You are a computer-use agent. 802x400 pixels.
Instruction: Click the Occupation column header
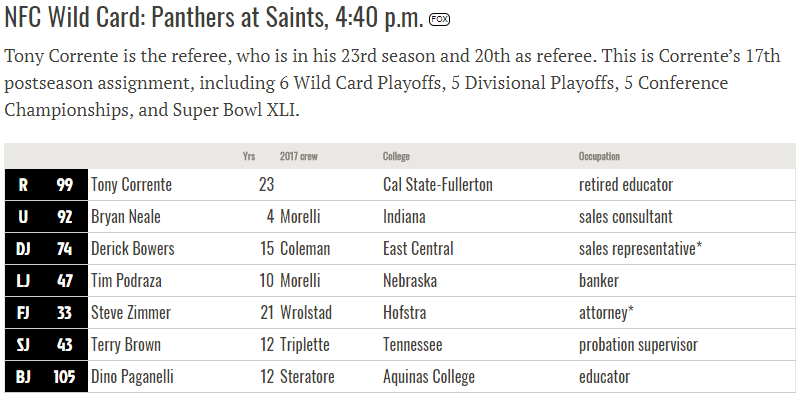[599, 156]
